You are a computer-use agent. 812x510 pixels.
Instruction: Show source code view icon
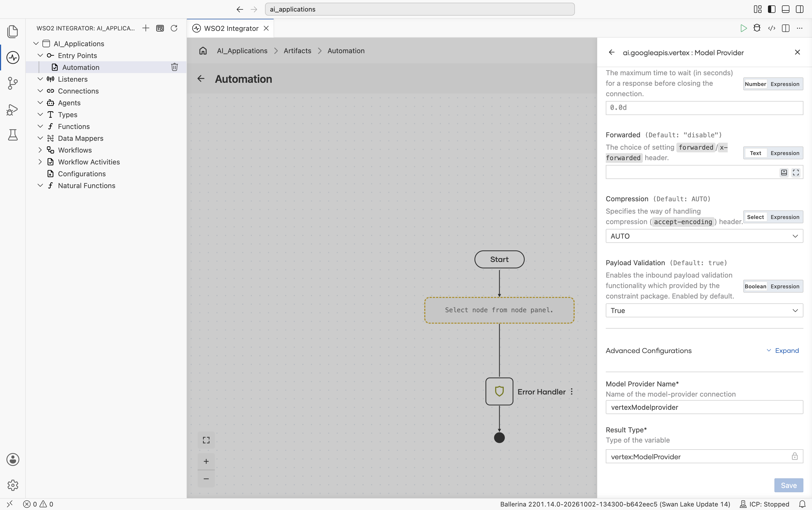771,28
